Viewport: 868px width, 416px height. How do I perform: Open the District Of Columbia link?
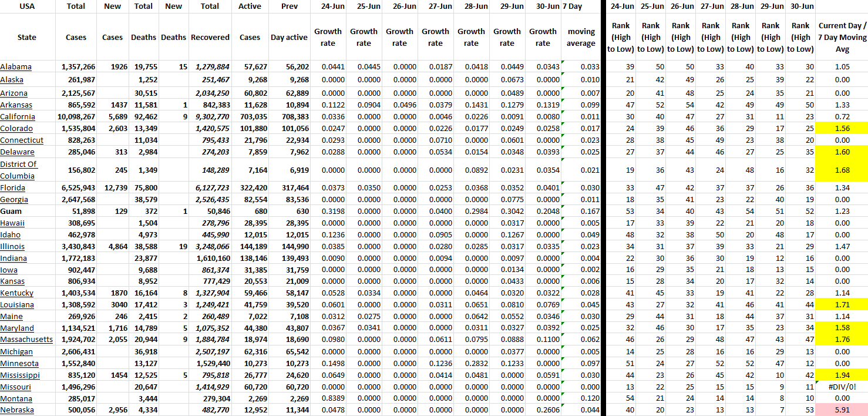click(19, 170)
